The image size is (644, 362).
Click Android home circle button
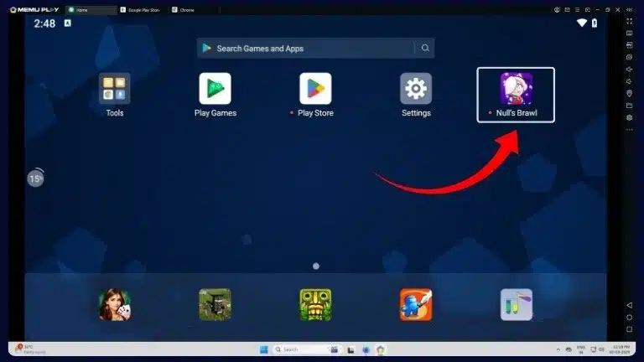629,318
